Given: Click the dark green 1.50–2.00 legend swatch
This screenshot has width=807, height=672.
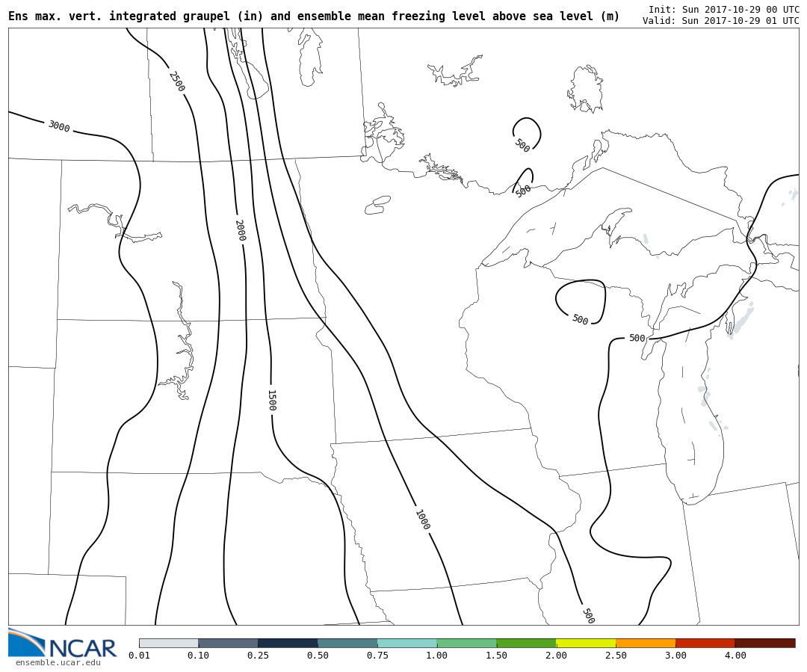Looking at the screenshot, I should click(x=527, y=643).
